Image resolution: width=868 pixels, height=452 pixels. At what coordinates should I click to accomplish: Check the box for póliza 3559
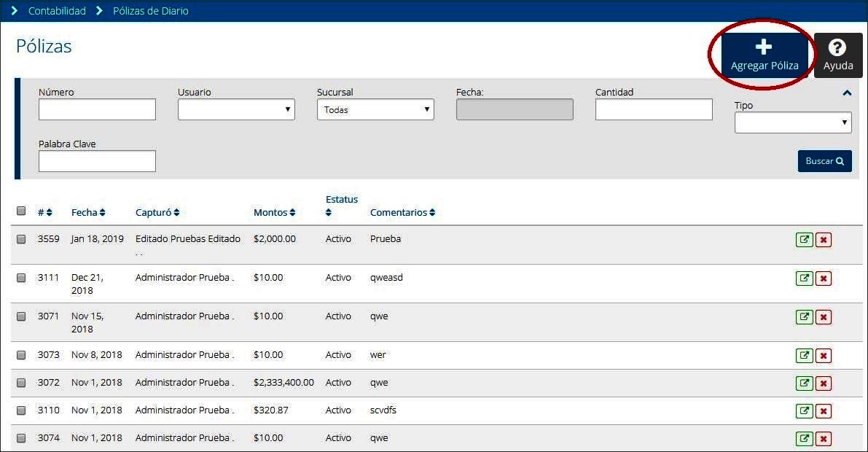(21, 239)
